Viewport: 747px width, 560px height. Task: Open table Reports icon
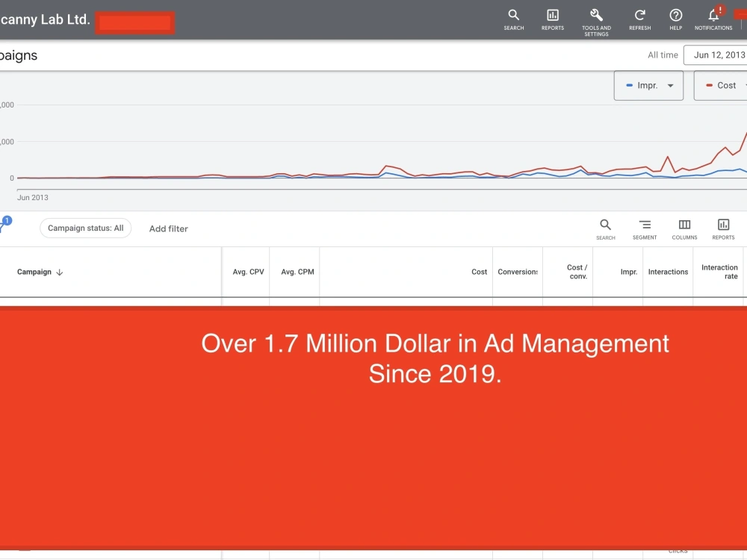[x=723, y=229]
